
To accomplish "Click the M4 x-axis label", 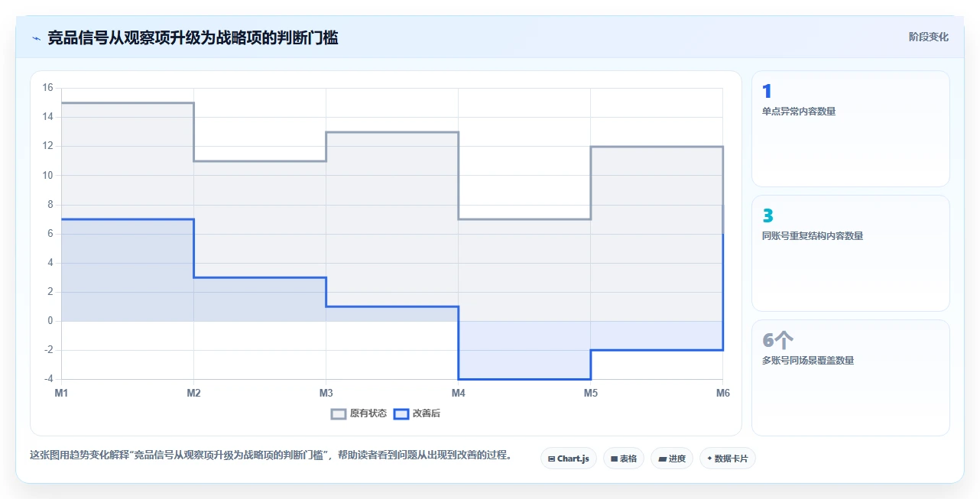I will (458, 393).
